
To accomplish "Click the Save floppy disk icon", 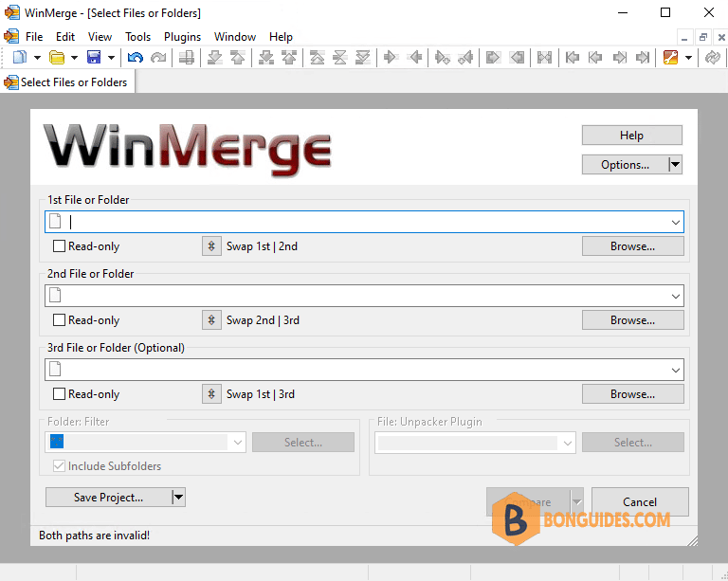I will tap(94, 58).
